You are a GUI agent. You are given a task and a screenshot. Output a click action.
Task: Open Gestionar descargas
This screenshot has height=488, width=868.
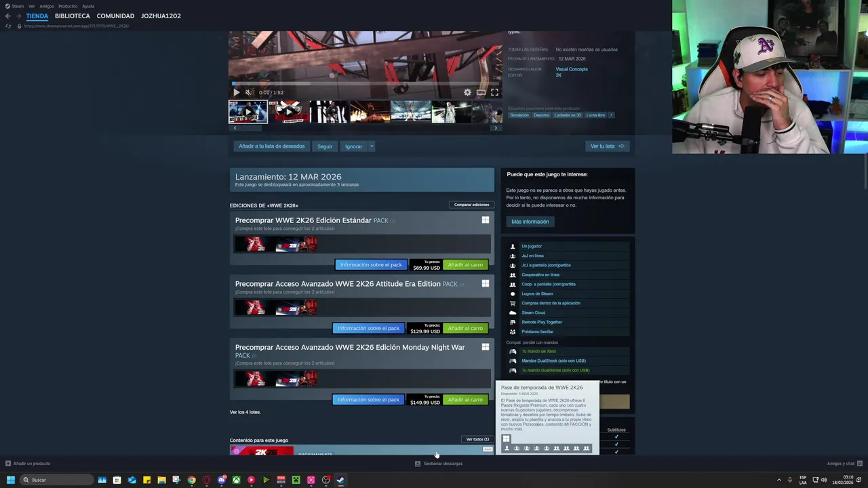pos(439,464)
